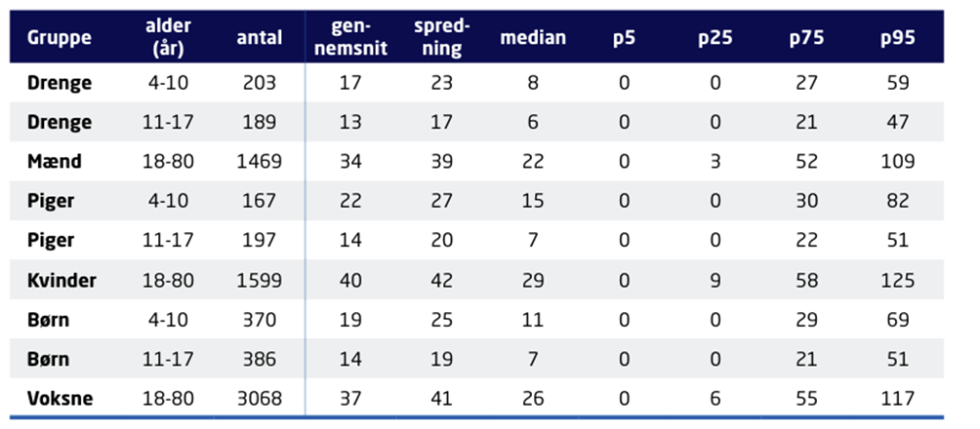Click the alder (år) header
Screen dimensions: 980x429
pyautogui.click(x=168, y=37)
